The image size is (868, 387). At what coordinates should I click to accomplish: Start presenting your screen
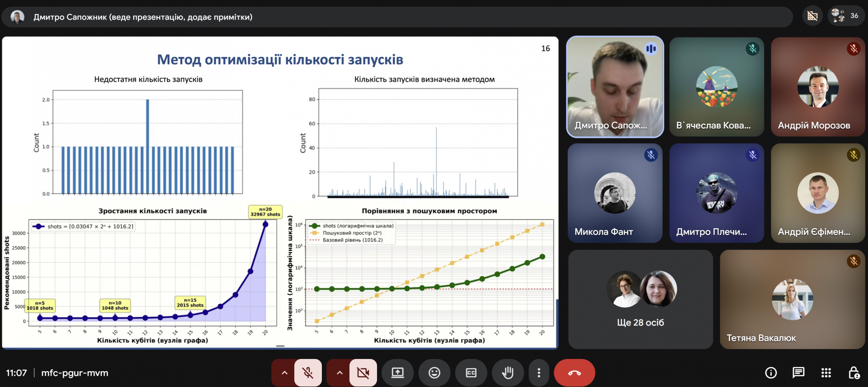pyautogui.click(x=398, y=373)
